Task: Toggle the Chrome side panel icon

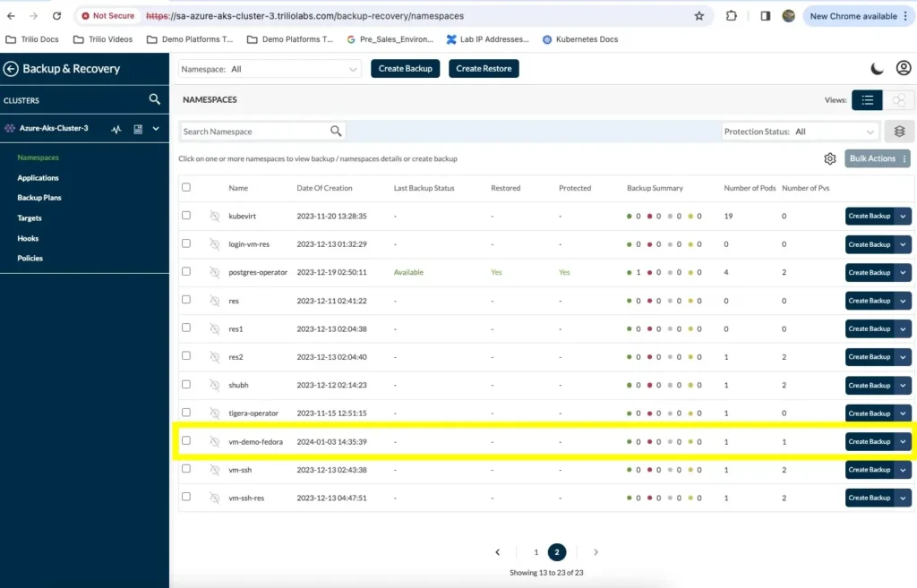Action: tap(765, 16)
